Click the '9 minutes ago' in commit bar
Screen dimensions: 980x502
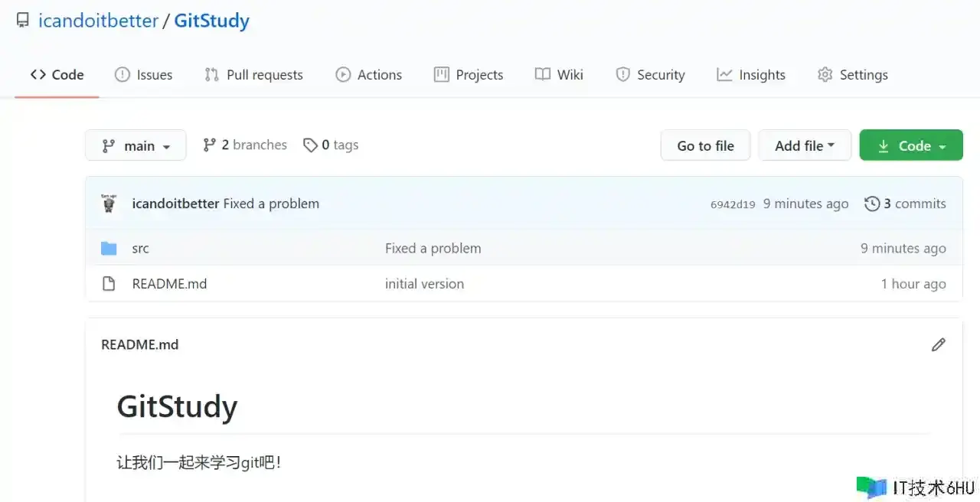coord(805,204)
